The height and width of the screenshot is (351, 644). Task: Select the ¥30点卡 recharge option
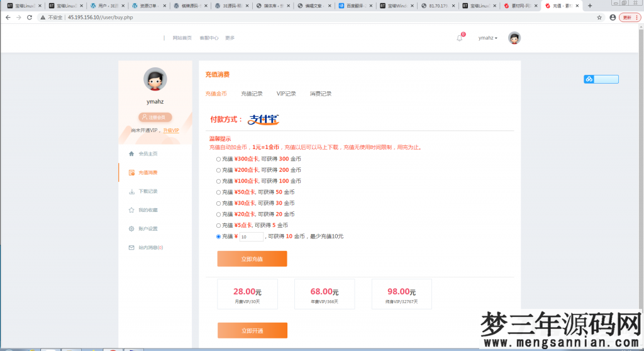[218, 203]
